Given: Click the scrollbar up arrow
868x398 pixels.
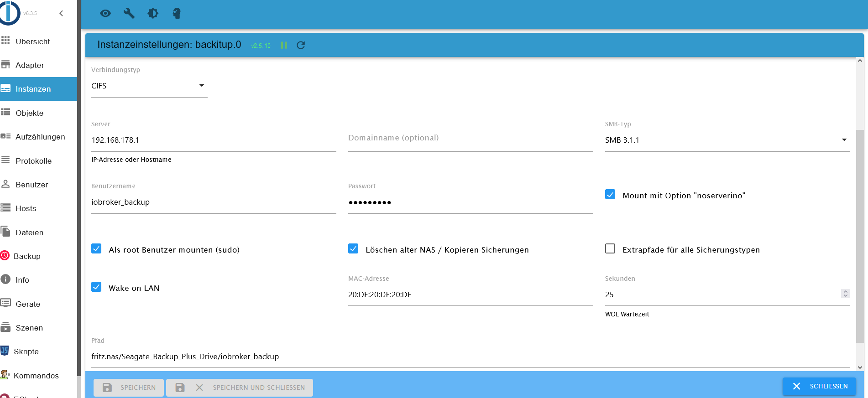Looking at the screenshot, I should coord(860,61).
